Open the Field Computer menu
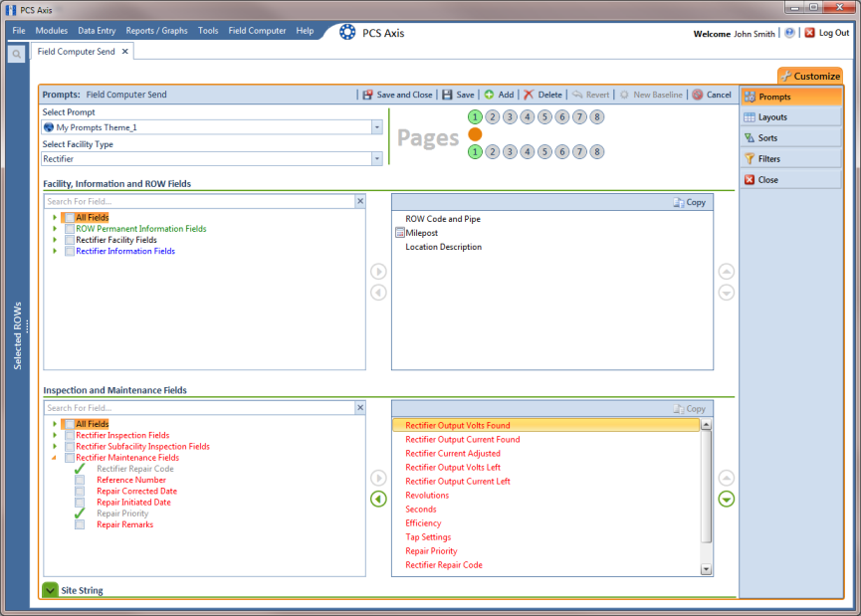The height and width of the screenshot is (616, 861). coord(257,31)
